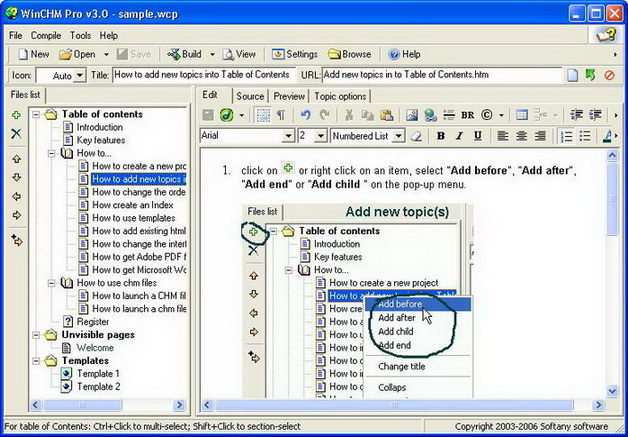Open the Compile menu
The image size is (628, 437).
tap(46, 35)
